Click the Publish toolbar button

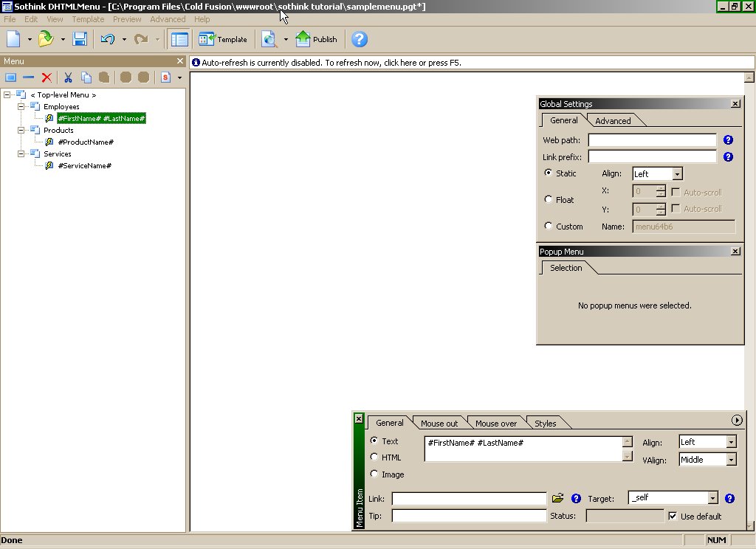[316, 39]
